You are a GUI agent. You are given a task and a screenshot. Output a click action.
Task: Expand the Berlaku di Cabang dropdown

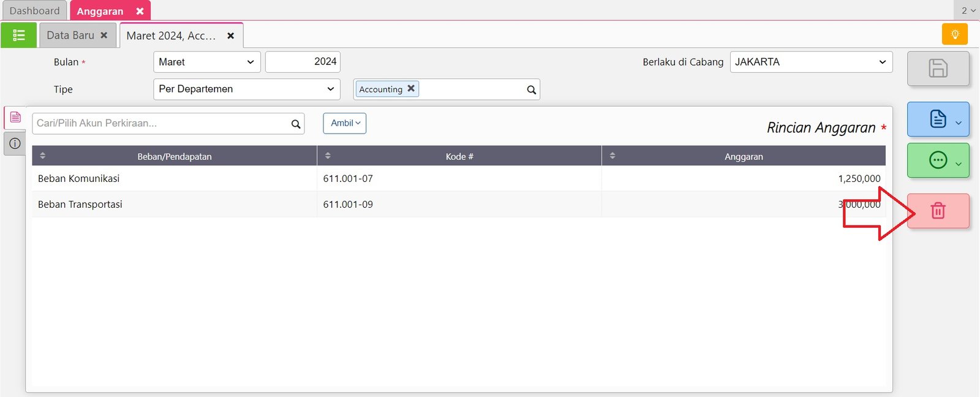(x=810, y=62)
